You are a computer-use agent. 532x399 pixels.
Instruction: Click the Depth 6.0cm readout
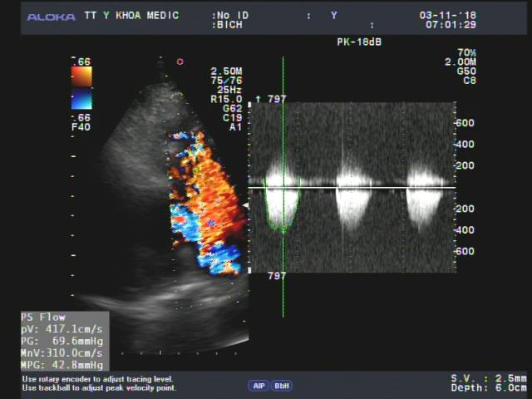coord(488,388)
